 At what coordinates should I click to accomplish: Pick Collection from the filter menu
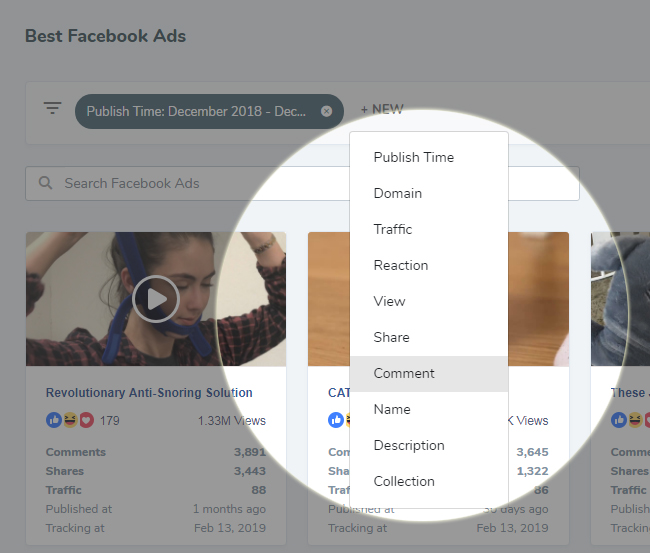coord(429,482)
